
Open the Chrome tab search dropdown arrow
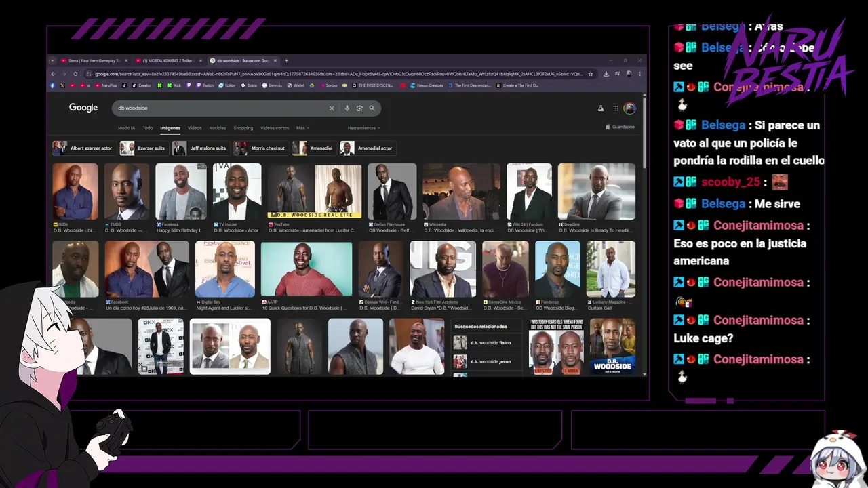[x=52, y=60]
